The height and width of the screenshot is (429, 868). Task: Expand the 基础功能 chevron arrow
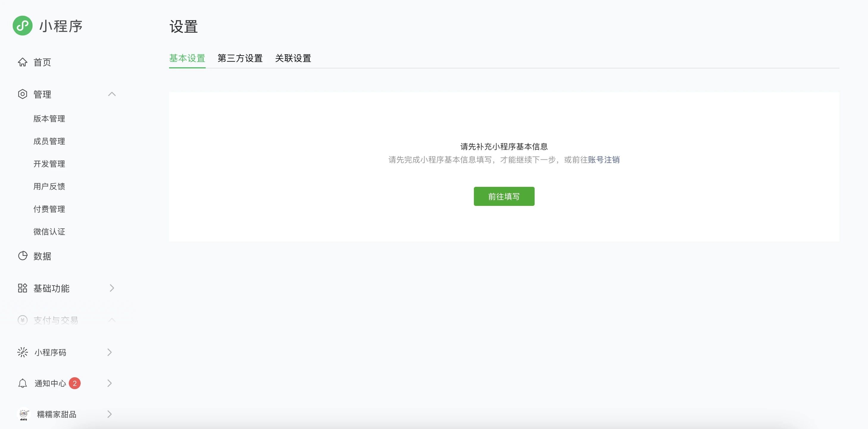pos(112,288)
